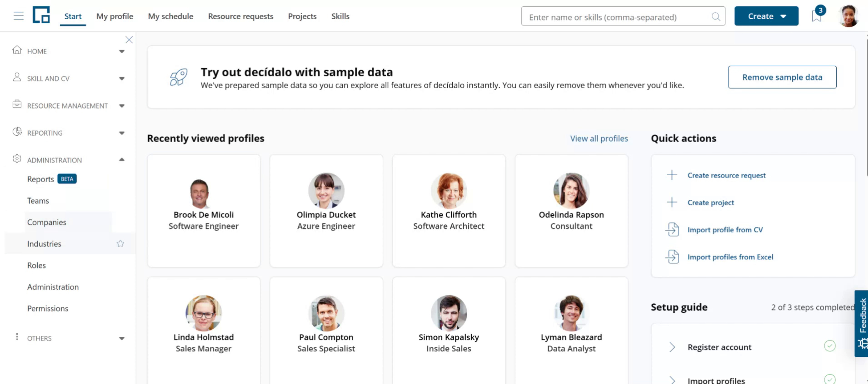This screenshot has height=384, width=868.
Task: Click the Import profile from CV icon
Action: click(x=672, y=230)
